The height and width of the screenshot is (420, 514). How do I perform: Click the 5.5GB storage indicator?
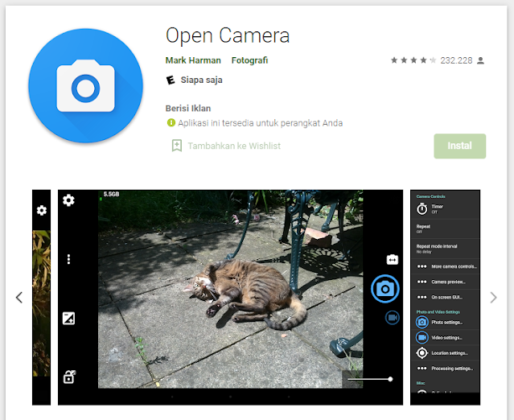(x=111, y=195)
